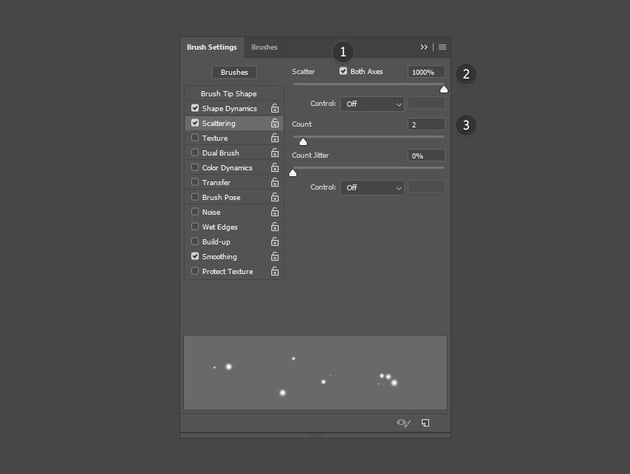Switch to the Brushes tab
The image size is (630, 474).
pos(264,47)
